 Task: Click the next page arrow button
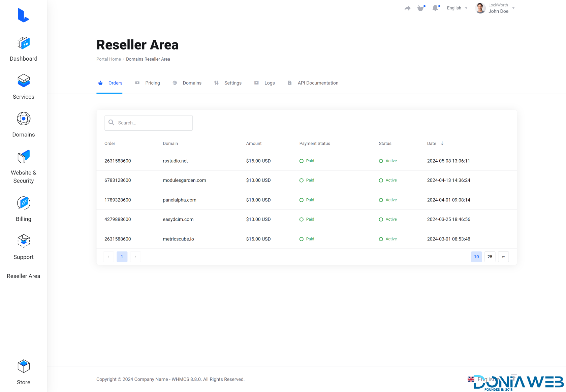pos(135,257)
